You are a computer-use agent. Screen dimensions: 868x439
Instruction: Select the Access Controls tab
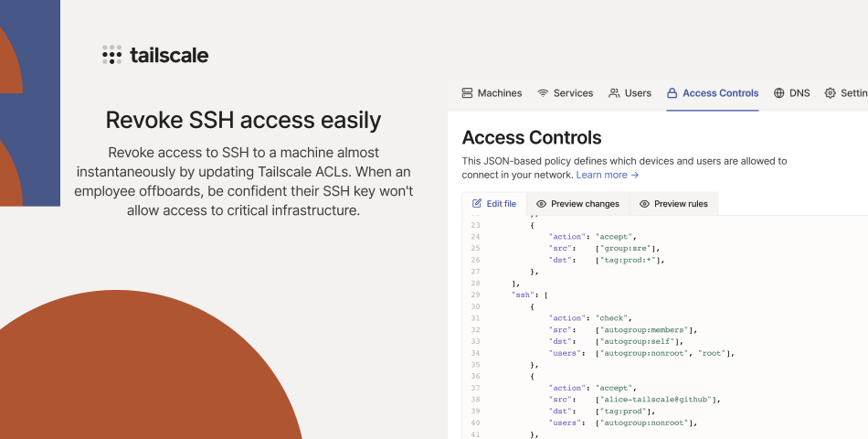click(x=713, y=93)
